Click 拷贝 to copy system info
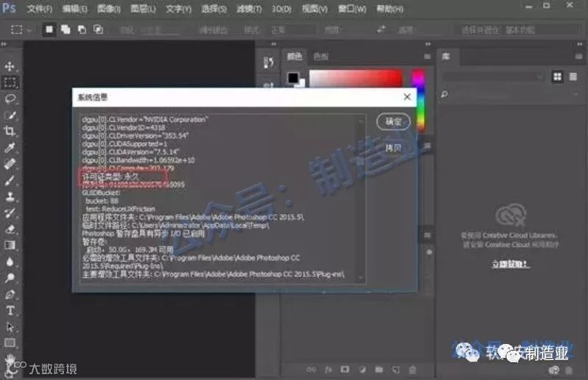Image resolution: width=588 pixels, height=380 pixels. pyautogui.click(x=393, y=148)
